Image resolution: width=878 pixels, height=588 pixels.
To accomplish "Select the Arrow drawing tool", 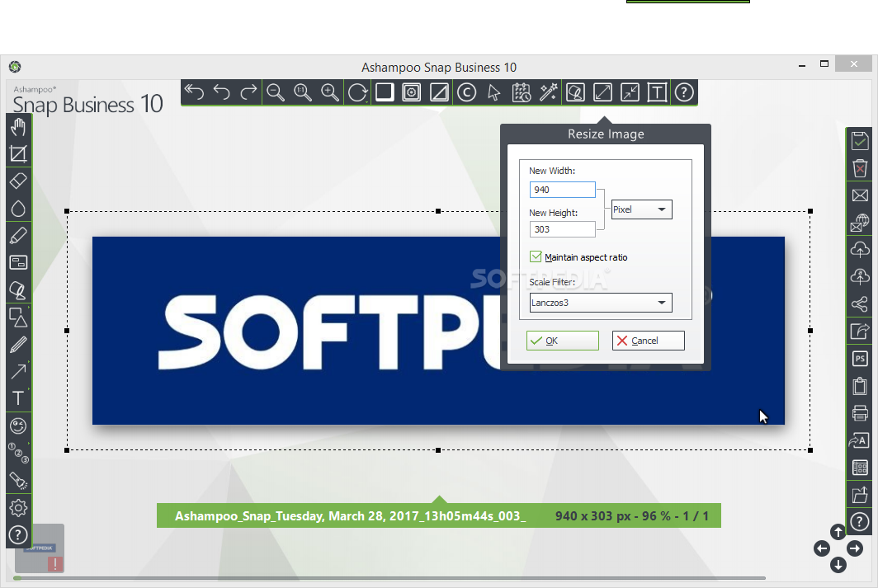I will (18, 371).
